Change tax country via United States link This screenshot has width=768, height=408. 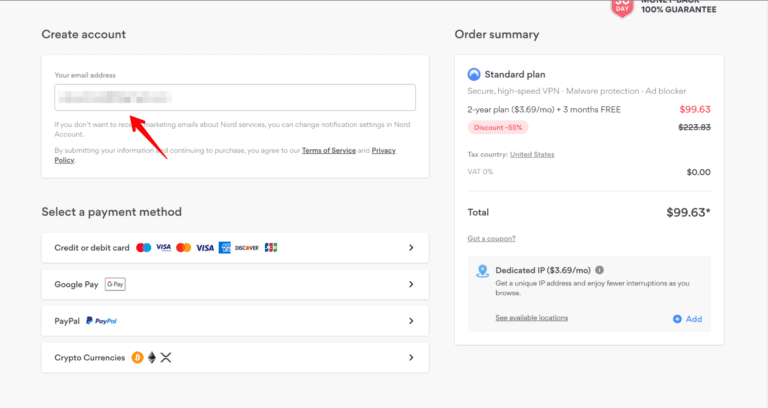coord(532,154)
